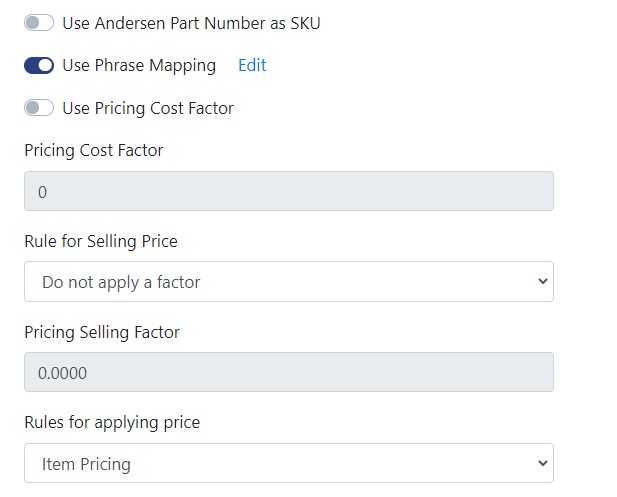The height and width of the screenshot is (497, 617).
Task: Enable the Use Andersen Part Number as SKU toggle
Action: click(x=39, y=23)
